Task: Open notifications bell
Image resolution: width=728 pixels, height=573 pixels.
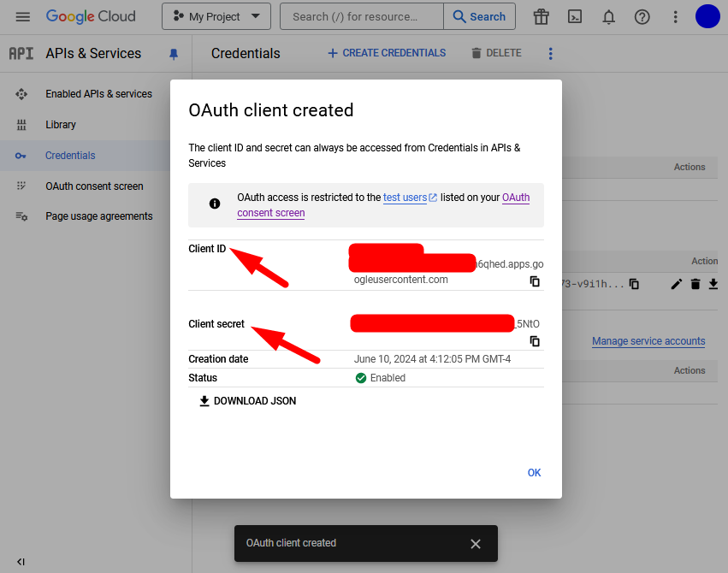Action: click(609, 17)
